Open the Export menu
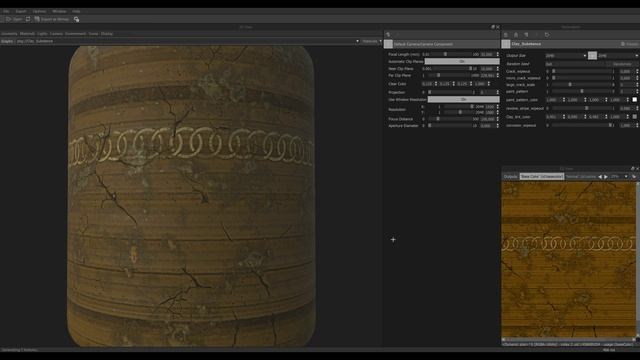The height and width of the screenshot is (360, 640). (21, 11)
